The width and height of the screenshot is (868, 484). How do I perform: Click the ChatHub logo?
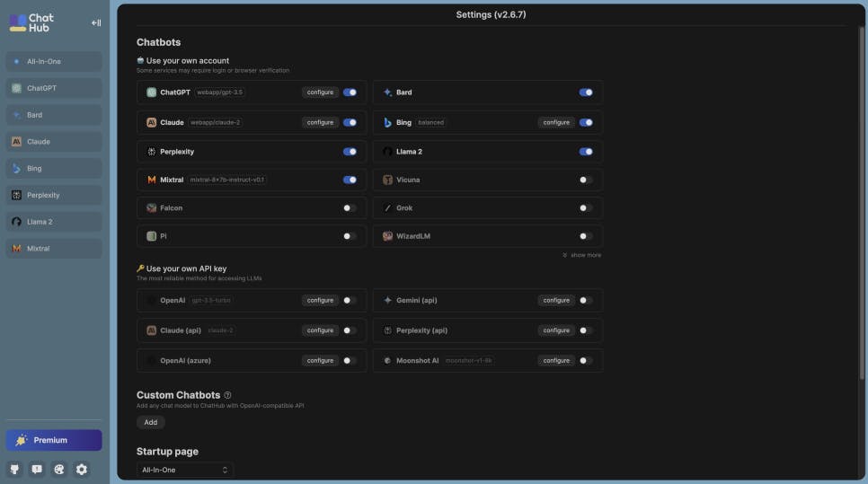click(x=31, y=22)
